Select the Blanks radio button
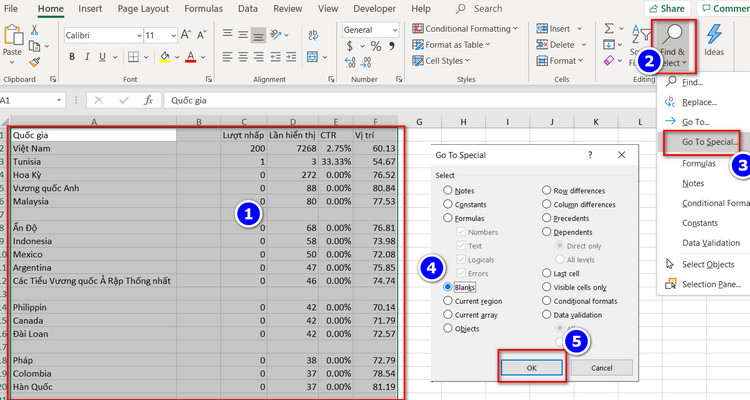The width and height of the screenshot is (750, 400). pos(448,287)
